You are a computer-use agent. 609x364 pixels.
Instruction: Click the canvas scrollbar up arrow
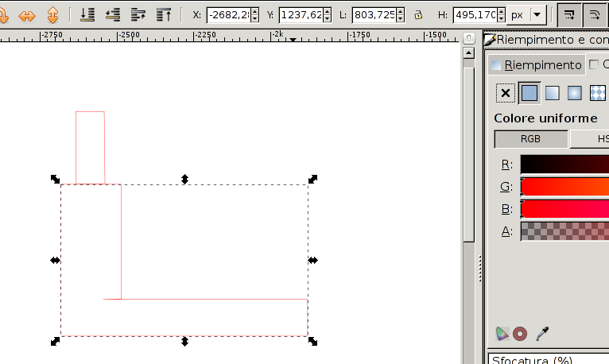pos(469,52)
